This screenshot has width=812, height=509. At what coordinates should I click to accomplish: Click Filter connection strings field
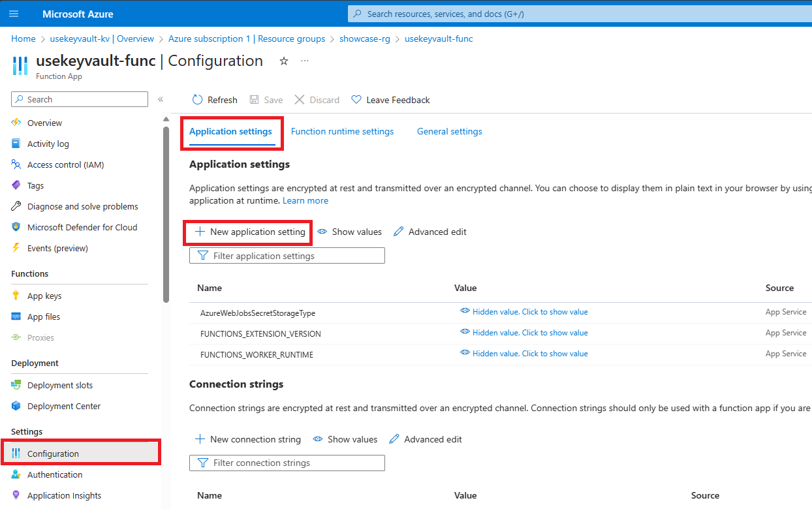(287, 463)
